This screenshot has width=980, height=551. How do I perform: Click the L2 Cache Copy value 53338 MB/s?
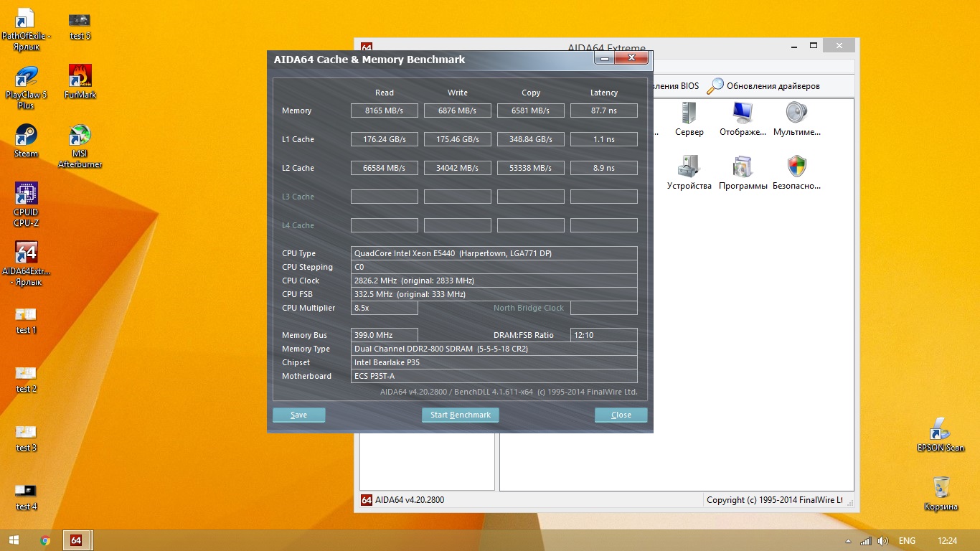531,168
